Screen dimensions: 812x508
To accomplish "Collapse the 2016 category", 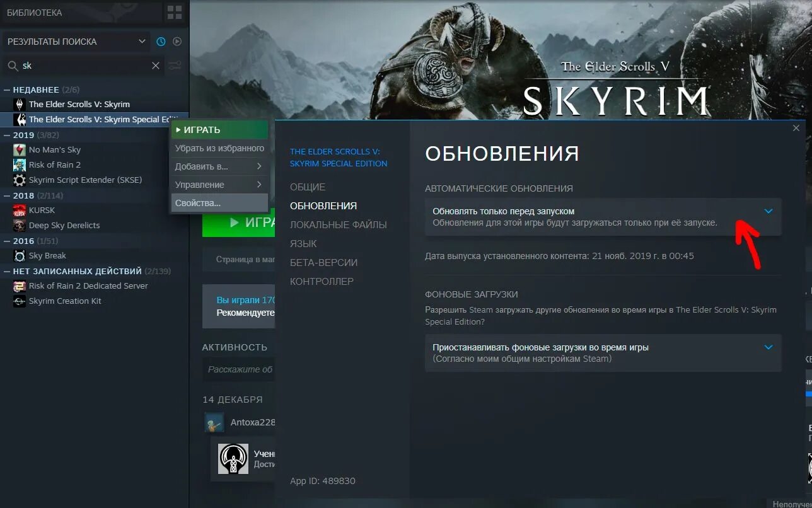I will (7, 241).
